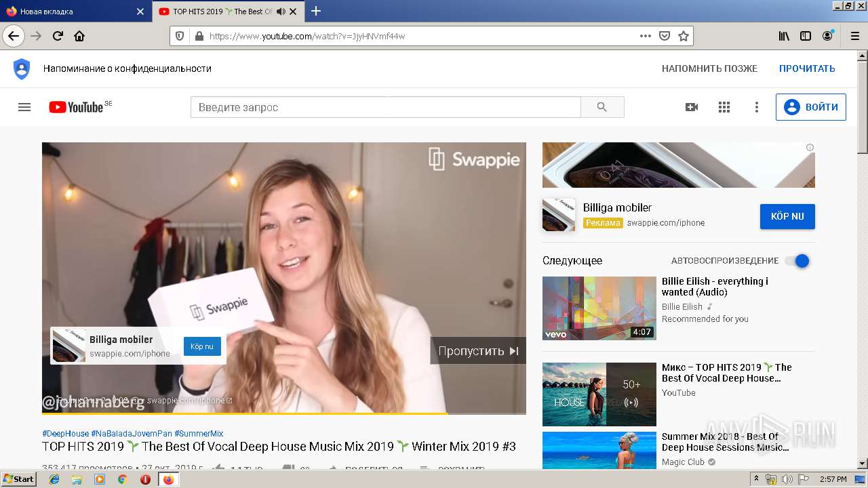Image resolution: width=868 pixels, height=488 pixels.
Task: Show hidden tray icons arrow
Action: 756,479
